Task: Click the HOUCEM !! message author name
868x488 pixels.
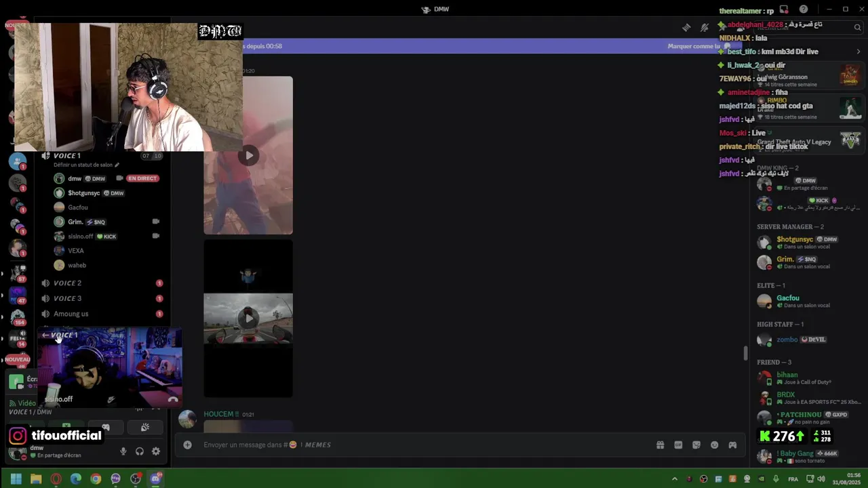Action: (221, 414)
